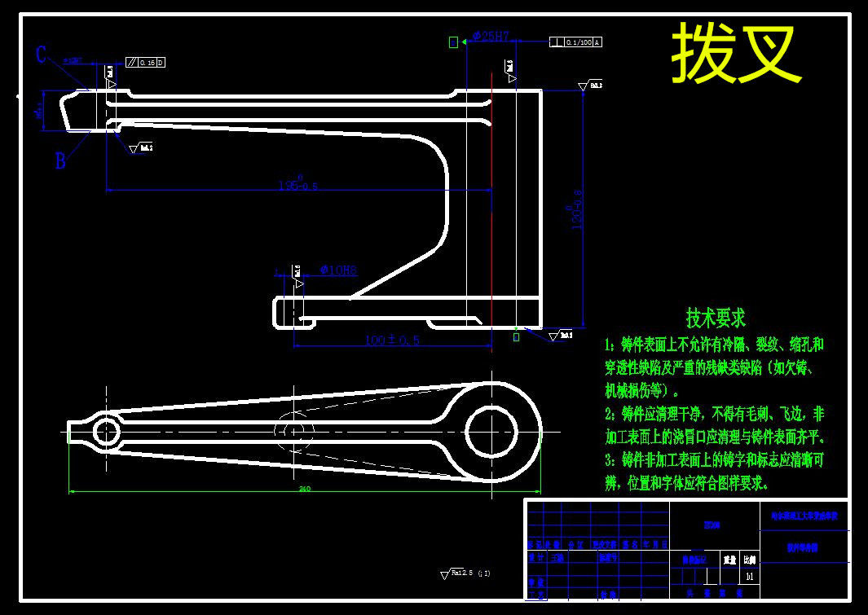The height and width of the screenshot is (615, 868).
Task: Click the datum label B on the left view
Action: 58,160
